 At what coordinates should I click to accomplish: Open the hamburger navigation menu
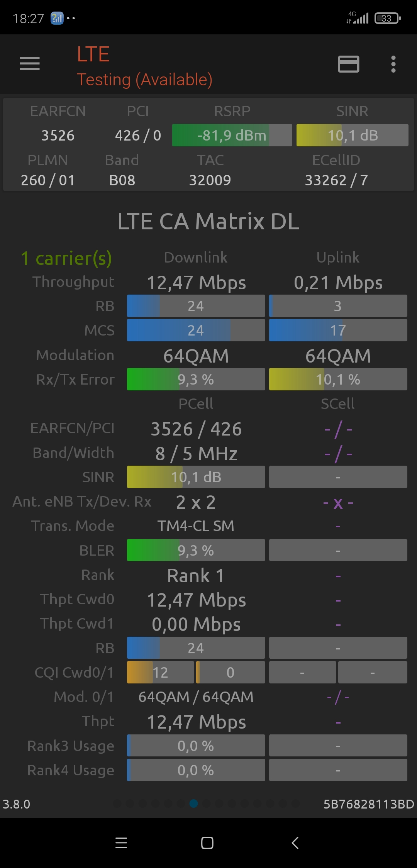coord(30,64)
